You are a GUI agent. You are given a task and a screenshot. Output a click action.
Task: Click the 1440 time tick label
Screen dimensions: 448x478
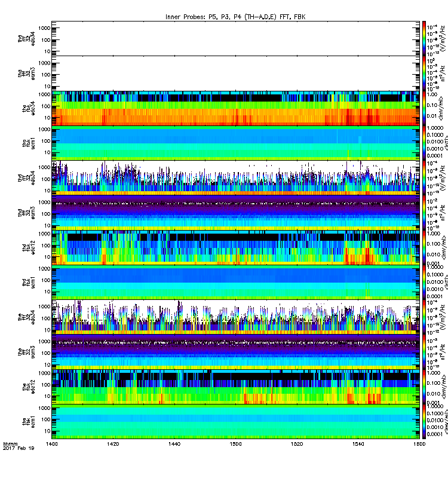(174, 444)
